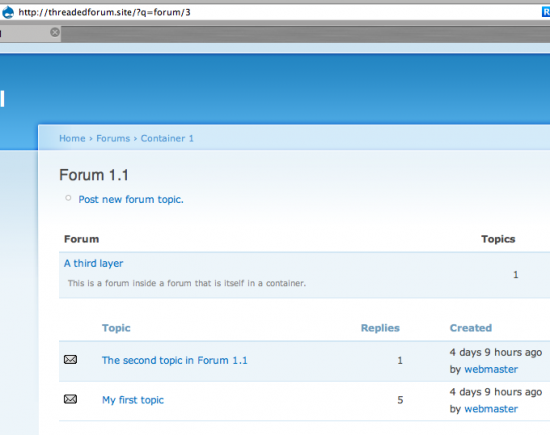Go to the Forums breadcrumb link
Screen dimensions: 550x435
(113, 139)
